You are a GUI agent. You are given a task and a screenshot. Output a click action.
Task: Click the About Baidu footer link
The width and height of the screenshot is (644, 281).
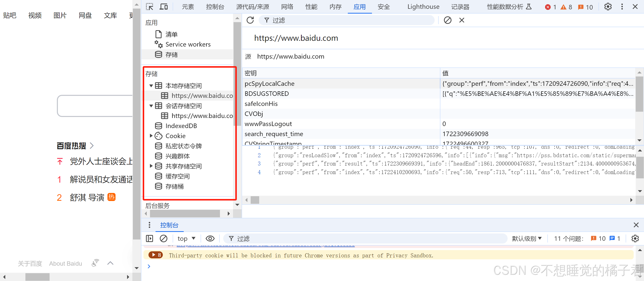click(x=65, y=263)
